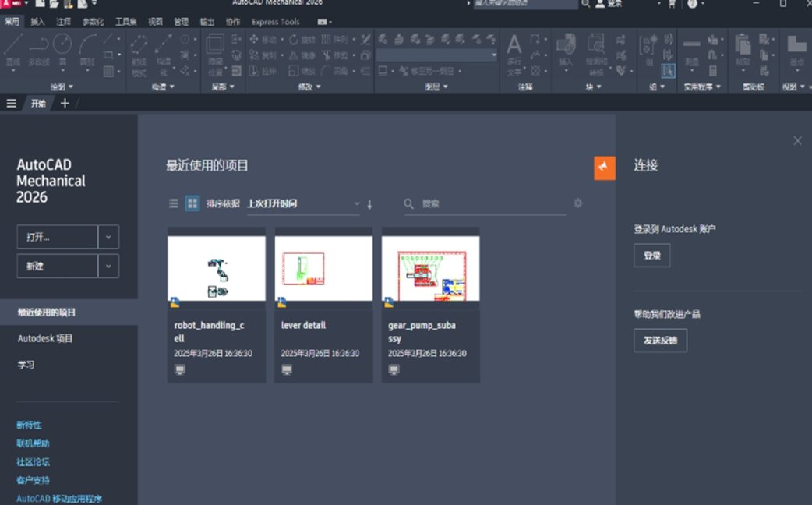Click the title bar search magnifier icon

(x=586, y=4)
